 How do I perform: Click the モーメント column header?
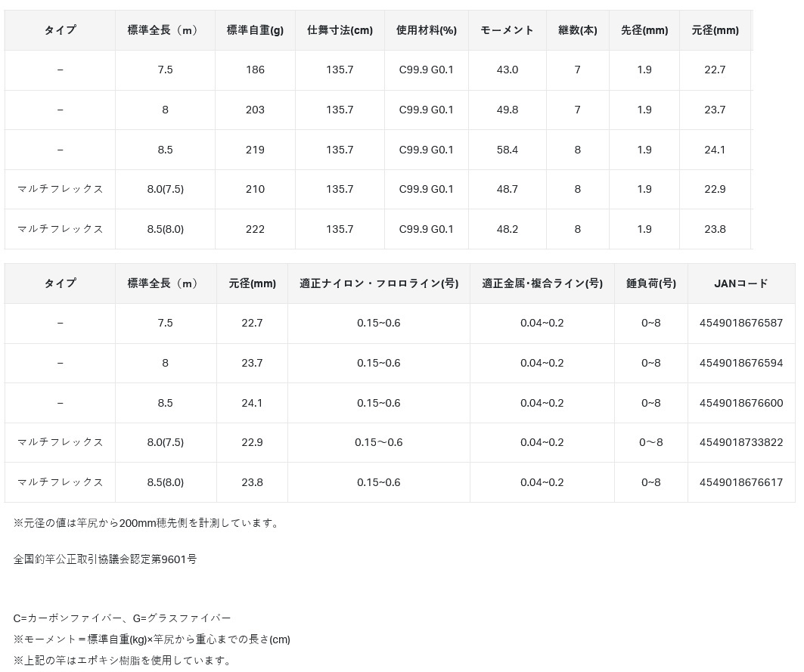(507, 30)
